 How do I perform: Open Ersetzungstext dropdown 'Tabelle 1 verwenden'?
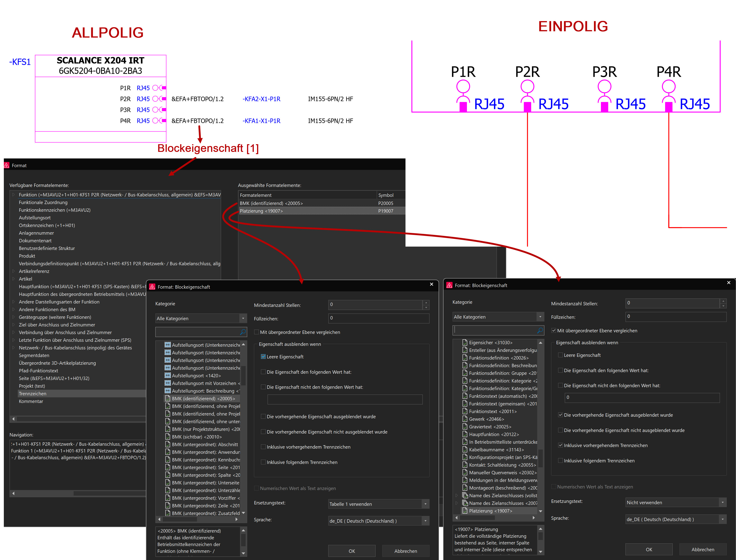click(x=378, y=504)
